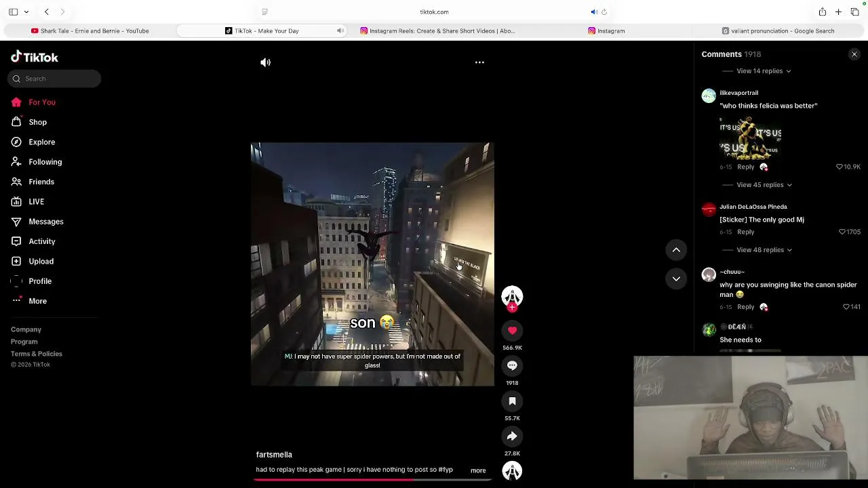Reply to ~chuuu~'s comment
868x488 pixels.
pos(745,307)
